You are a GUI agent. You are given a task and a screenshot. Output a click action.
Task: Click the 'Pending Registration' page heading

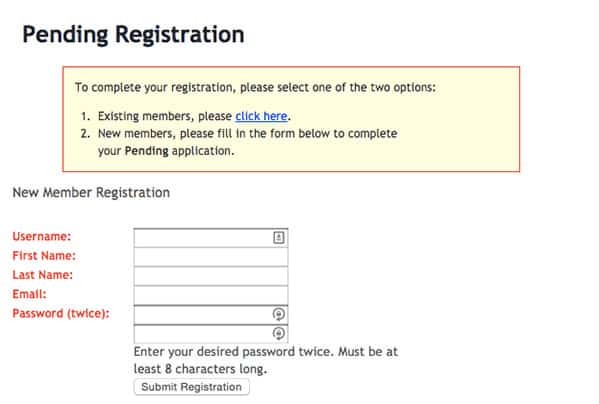[x=133, y=35]
